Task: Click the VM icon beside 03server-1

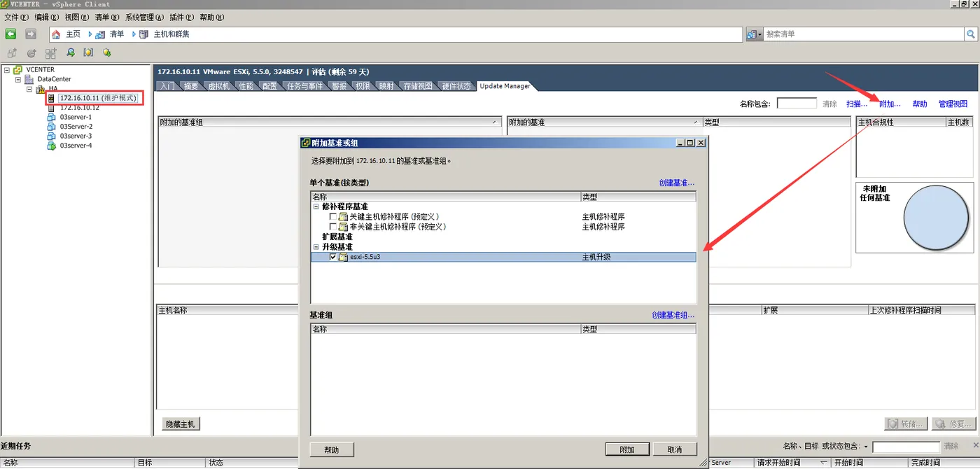Action: (x=51, y=118)
